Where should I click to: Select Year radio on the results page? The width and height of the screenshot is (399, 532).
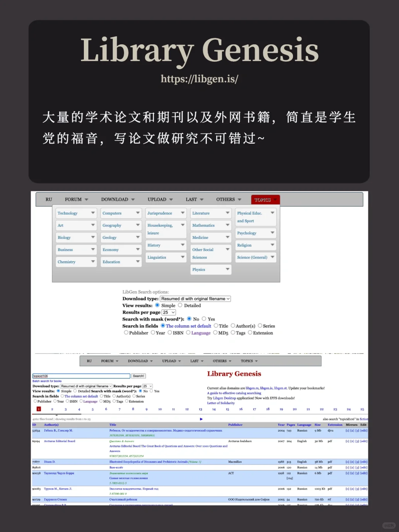55,401
